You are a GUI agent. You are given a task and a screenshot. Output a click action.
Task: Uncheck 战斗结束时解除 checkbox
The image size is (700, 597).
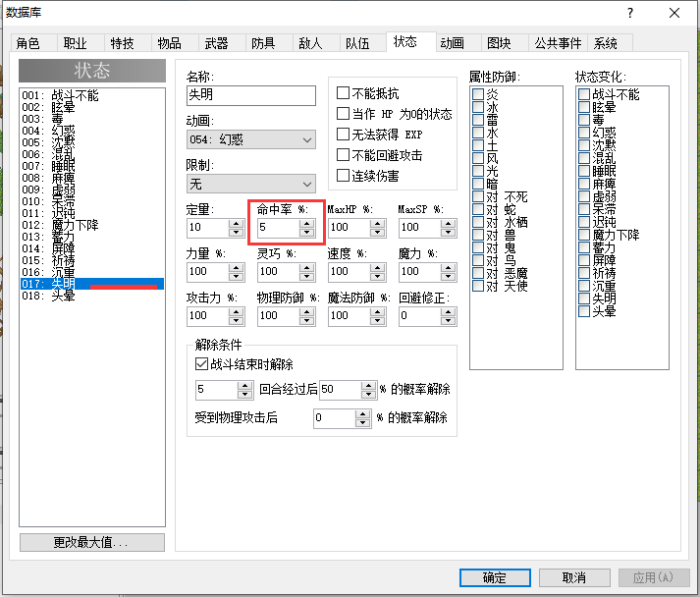tap(201, 364)
